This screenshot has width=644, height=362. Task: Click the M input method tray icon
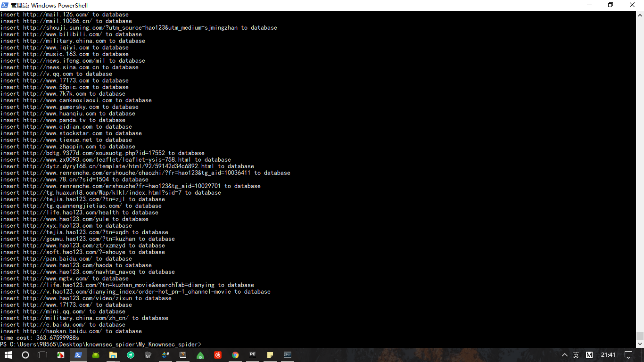tap(589, 355)
